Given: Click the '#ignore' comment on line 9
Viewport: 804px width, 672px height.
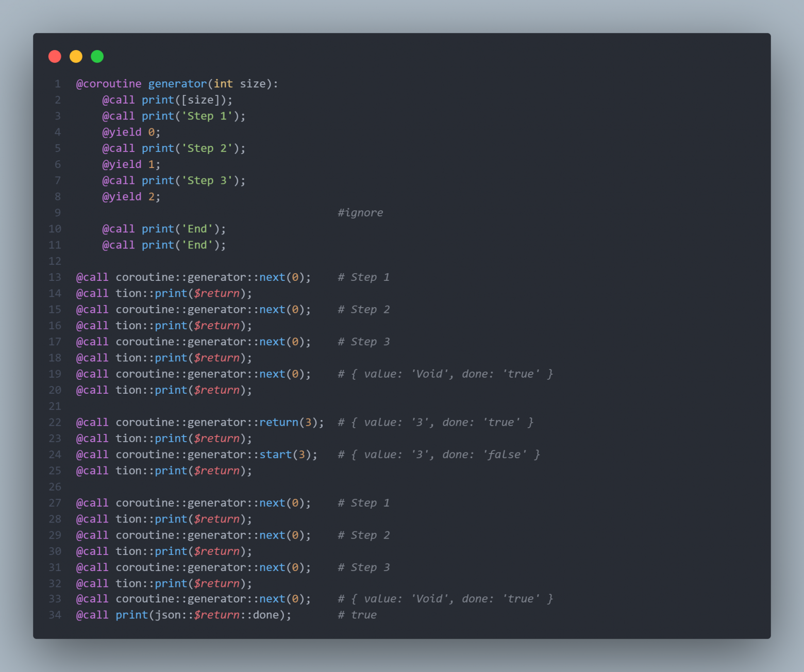Looking at the screenshot, I should click(360, 212).
